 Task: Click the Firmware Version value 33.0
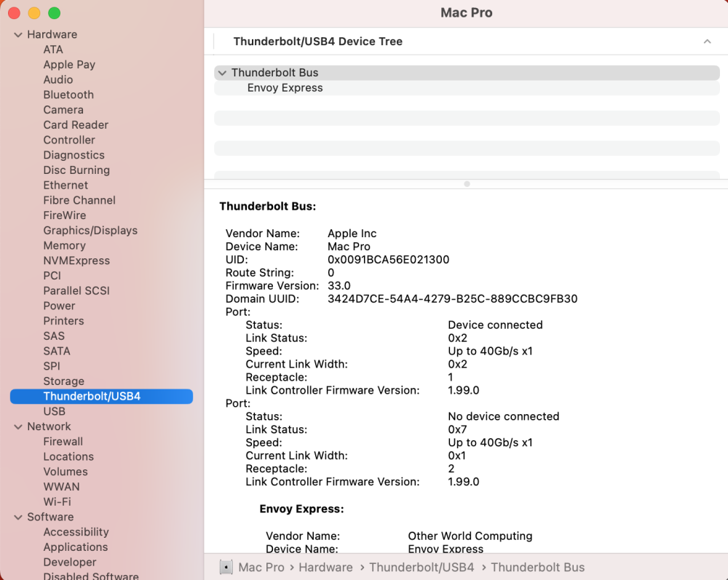pos(339,286)
